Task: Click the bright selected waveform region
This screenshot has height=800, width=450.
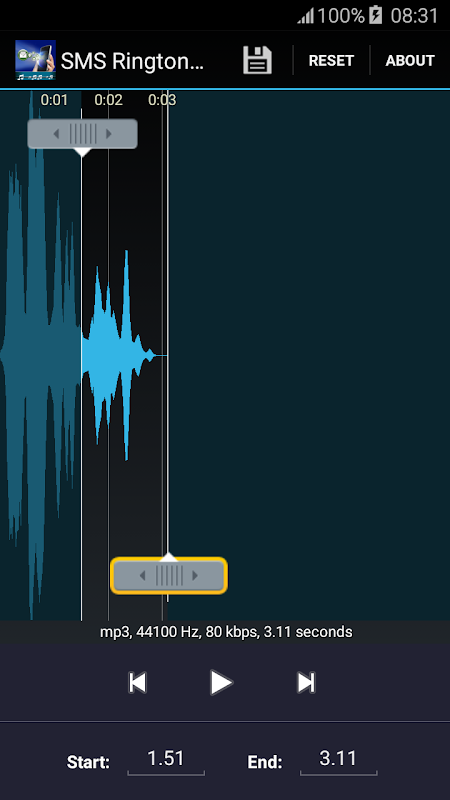Action: (117, 355)
